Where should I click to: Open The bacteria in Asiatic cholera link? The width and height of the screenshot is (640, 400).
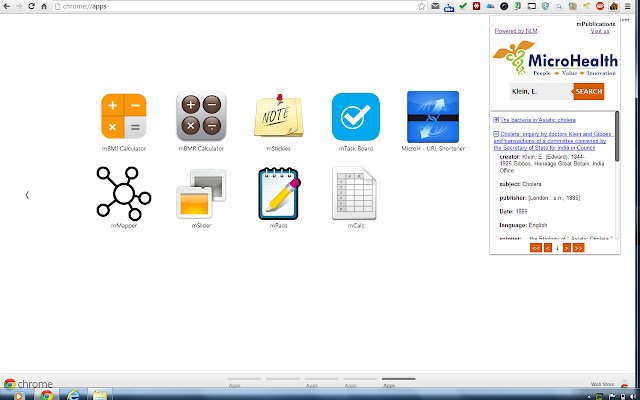pos(538,120)
